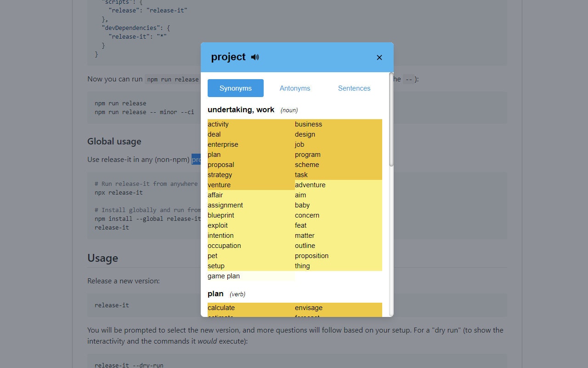The height and width of the screenshot is (368, 588).
Task: Click the synonym "game plan"
Action: 224,276
